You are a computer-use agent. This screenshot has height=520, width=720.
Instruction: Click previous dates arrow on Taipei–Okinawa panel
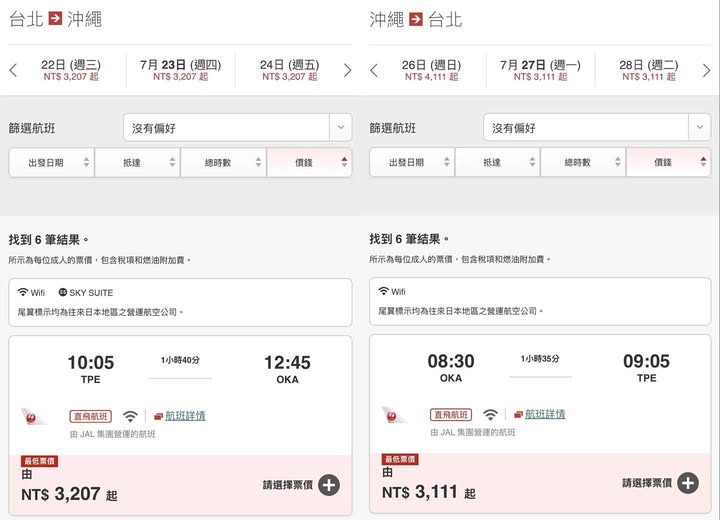pyautogui.click(x=13, y=70)
